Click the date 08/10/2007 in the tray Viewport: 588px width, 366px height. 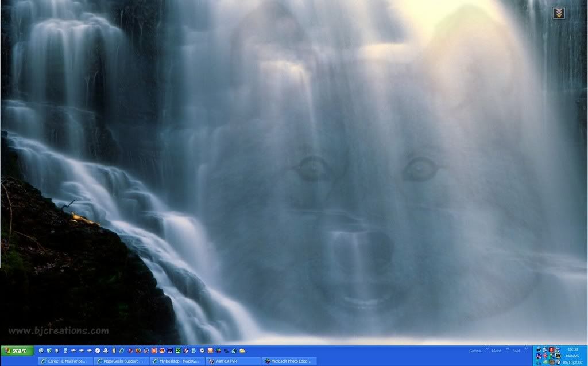click(572, 363)
